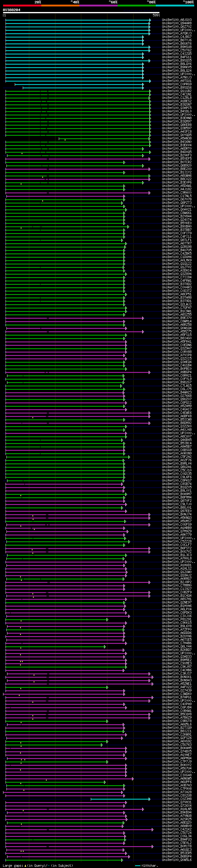This screenshot has width=197, height=868.
Task: Click the "Large gaps:" legend text
Action: pos(13,865)
